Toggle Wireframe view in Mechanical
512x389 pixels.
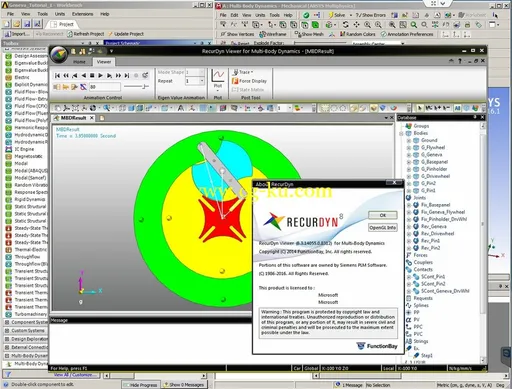click(273, 34)
